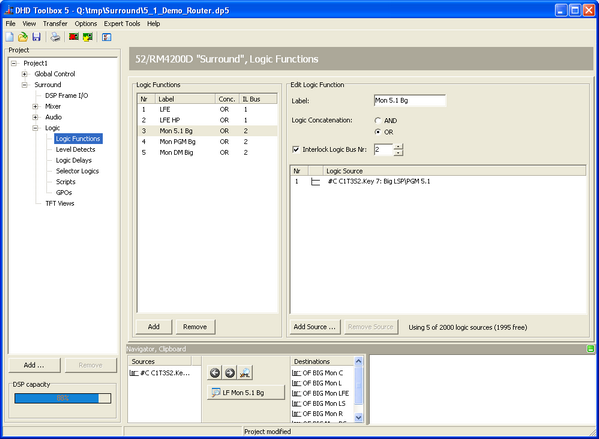The height and width of the screenshot is (439, 599).
Task: Select the DSP Frame I/O tree item
Action: pyautogui.click(x=66, y=96)
